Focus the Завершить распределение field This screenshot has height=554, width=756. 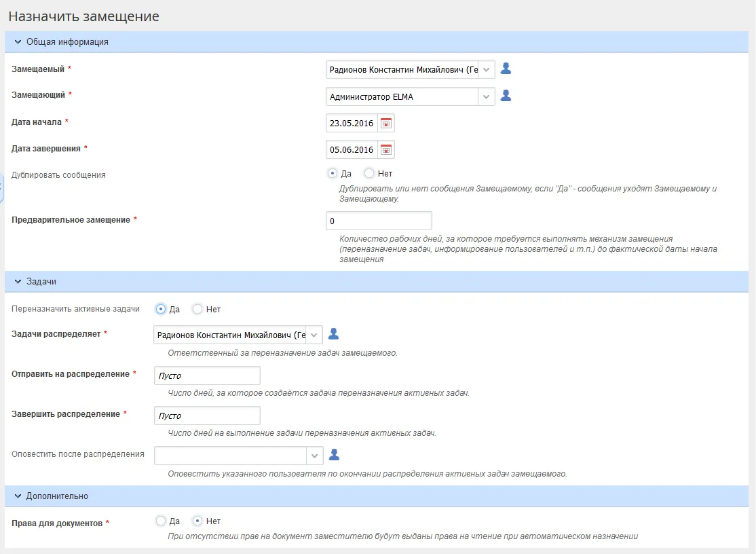click(207, 415)
